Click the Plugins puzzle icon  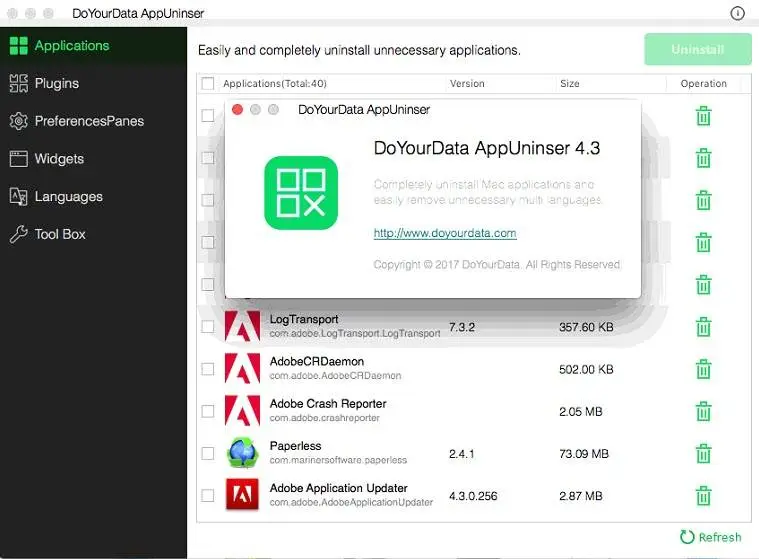coord(19,83)
